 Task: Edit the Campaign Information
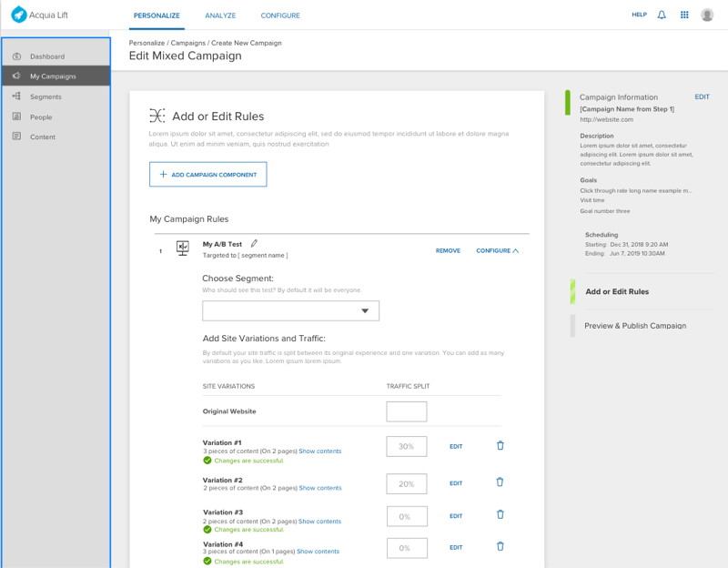pos(702,96)
